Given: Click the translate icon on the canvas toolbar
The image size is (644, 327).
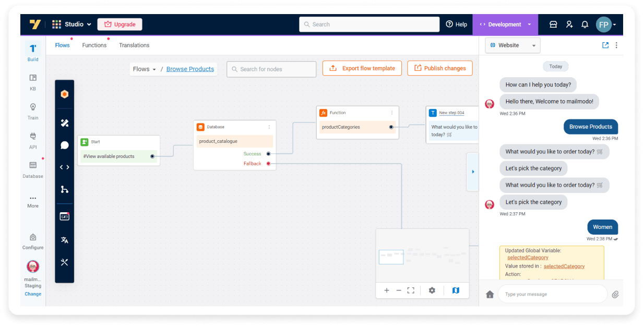Looking at the screenshot, I should pos(64,240).
